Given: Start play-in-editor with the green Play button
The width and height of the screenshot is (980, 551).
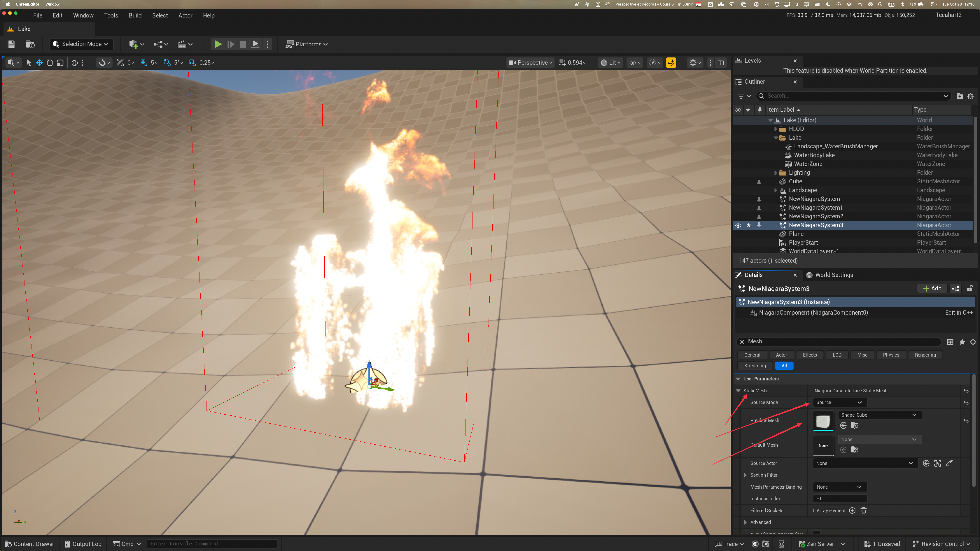Looking at the screenshot, I should coord(218,44).
